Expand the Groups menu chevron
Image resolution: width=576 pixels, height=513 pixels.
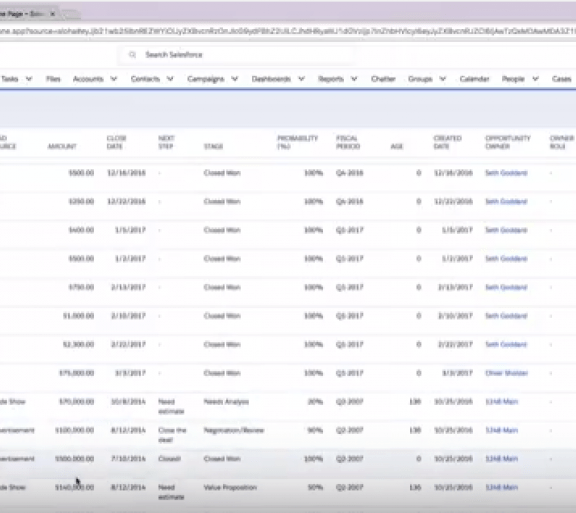443,79
